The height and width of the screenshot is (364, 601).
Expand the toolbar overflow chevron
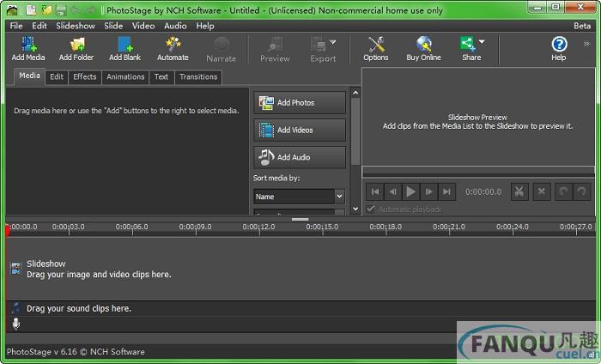point(586,44)
